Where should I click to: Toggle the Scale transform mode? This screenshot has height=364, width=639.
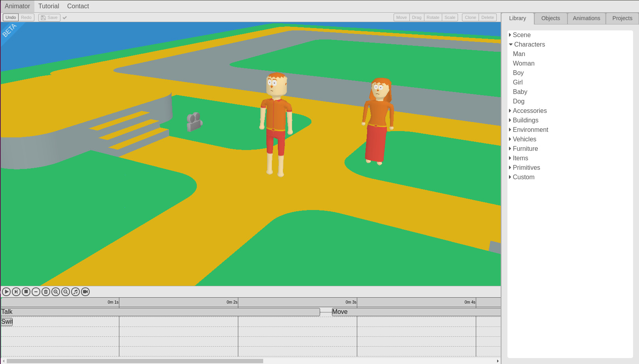tap(450, 17)
